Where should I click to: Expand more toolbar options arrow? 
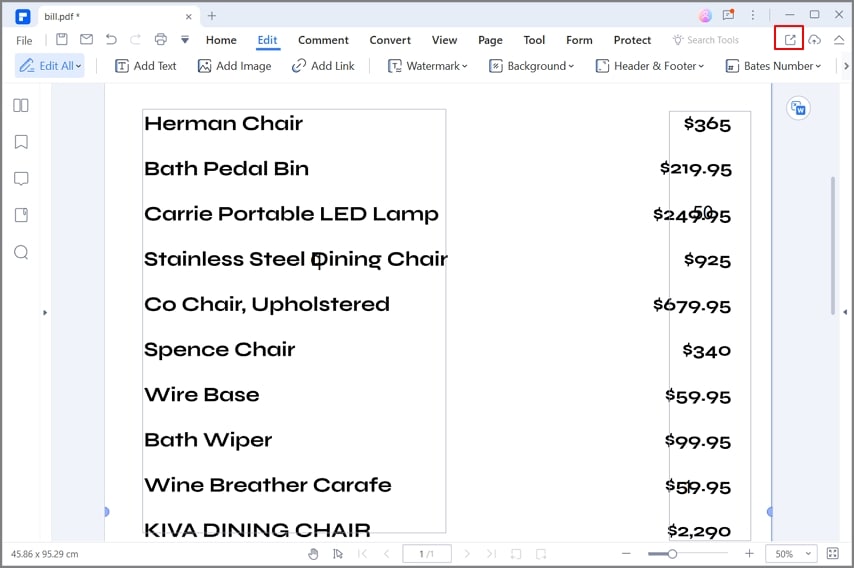846,66
